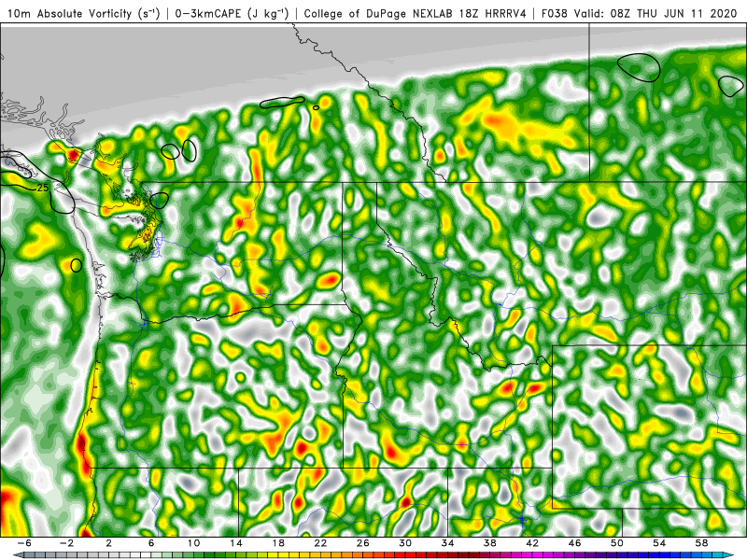Click the '46' color scale label
The height and width of the screenshot is (560, 747).
point(574,543)
